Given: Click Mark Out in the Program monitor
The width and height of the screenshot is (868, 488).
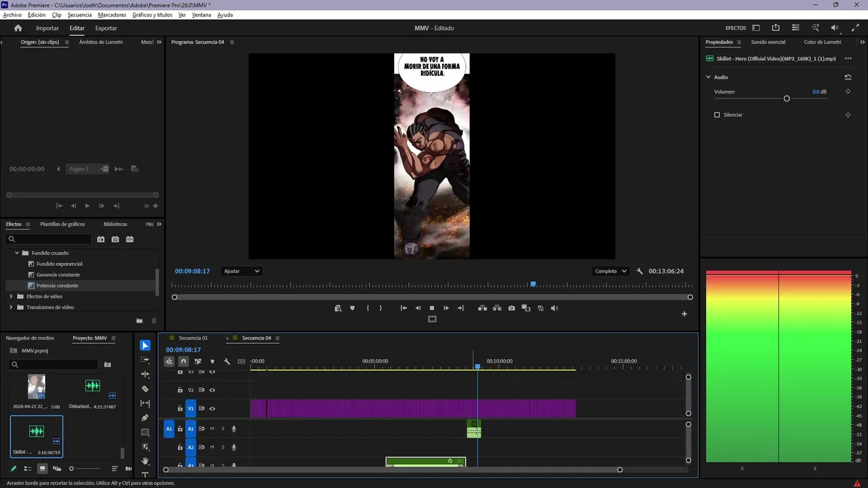Looking at the screenshot, I should [380, 308].
